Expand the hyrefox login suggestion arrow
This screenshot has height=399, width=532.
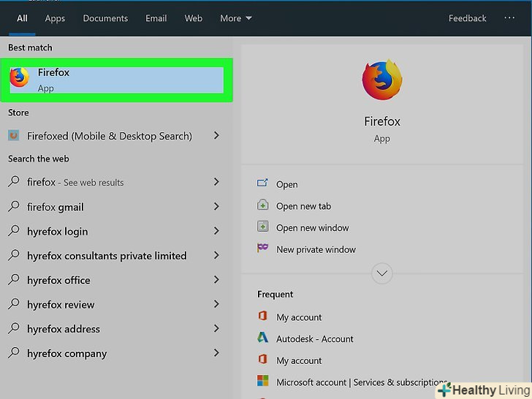[216, 231]
